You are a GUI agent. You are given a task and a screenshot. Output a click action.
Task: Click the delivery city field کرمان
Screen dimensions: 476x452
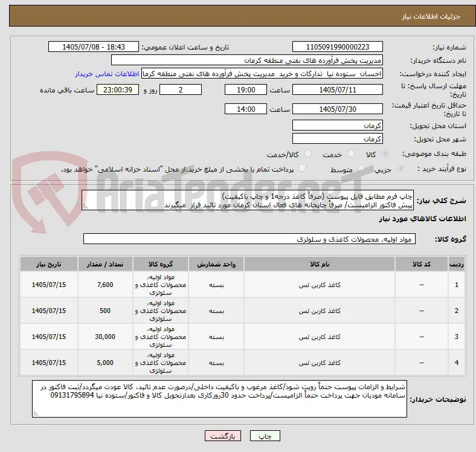pos(337,138)
